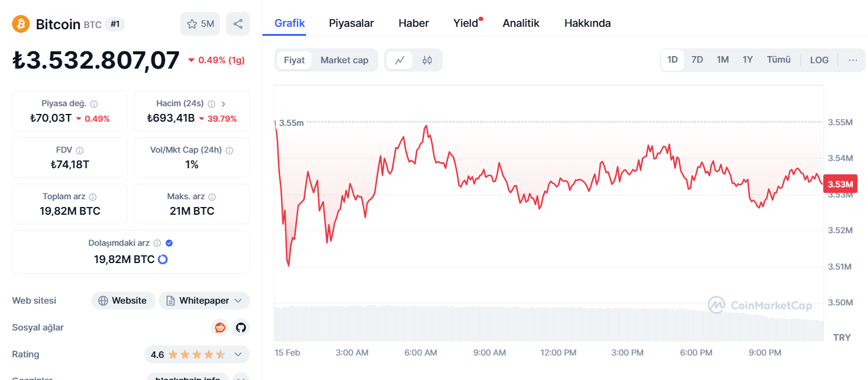Click the Bitcoin orange logo icon

21,24
